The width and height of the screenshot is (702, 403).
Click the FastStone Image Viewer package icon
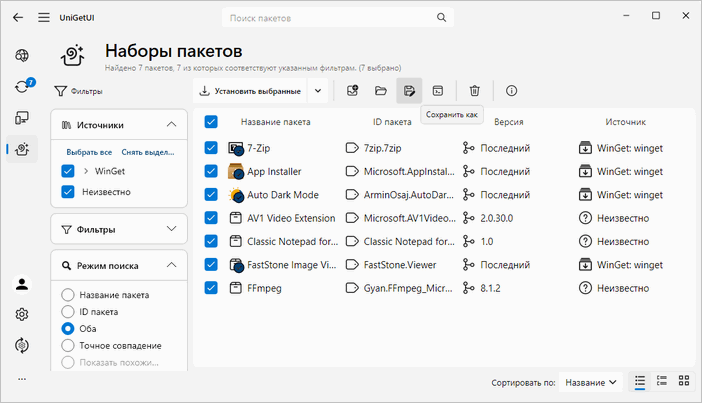click(236, 265)
